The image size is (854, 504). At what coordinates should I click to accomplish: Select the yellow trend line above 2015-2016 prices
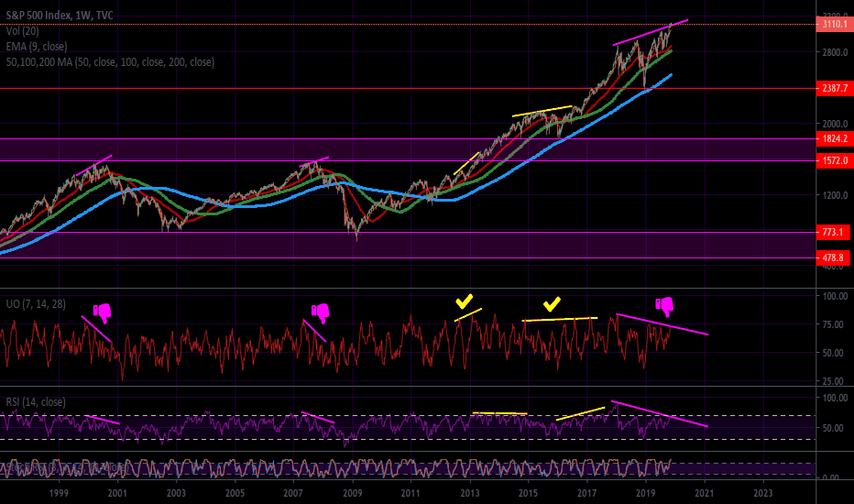coord(542,111)
